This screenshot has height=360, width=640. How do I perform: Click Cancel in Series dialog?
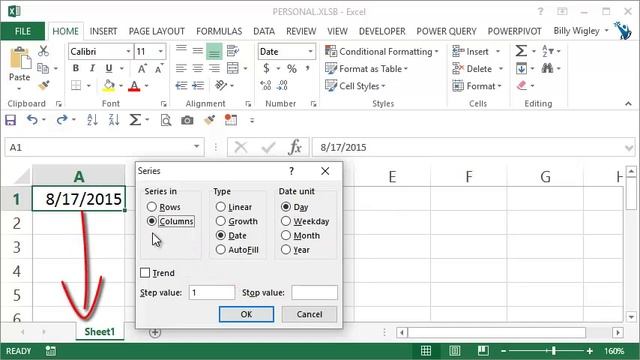pyautogui.click(x=309, y=314)
